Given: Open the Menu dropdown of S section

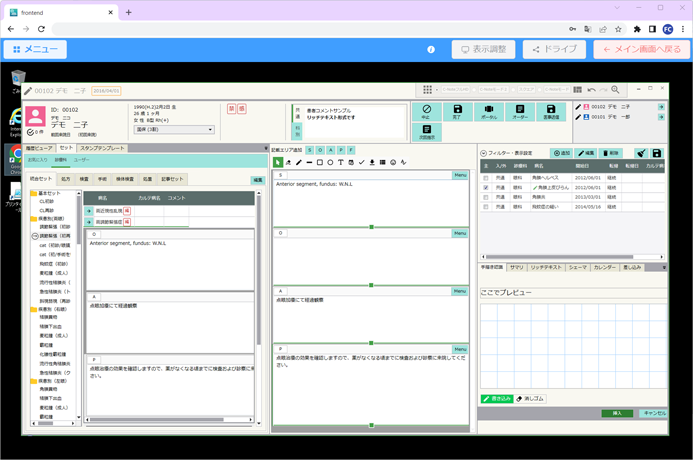Looking at the screenshot, I should 460,175.
